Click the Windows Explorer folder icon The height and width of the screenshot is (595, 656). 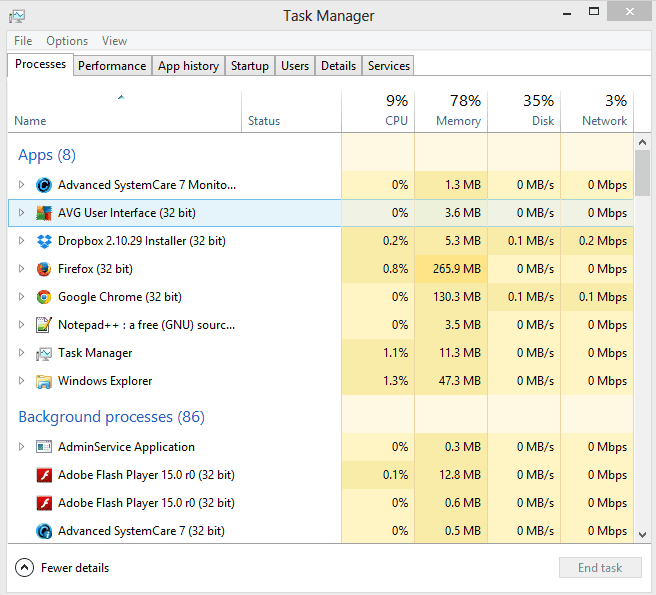coord(43,381)
